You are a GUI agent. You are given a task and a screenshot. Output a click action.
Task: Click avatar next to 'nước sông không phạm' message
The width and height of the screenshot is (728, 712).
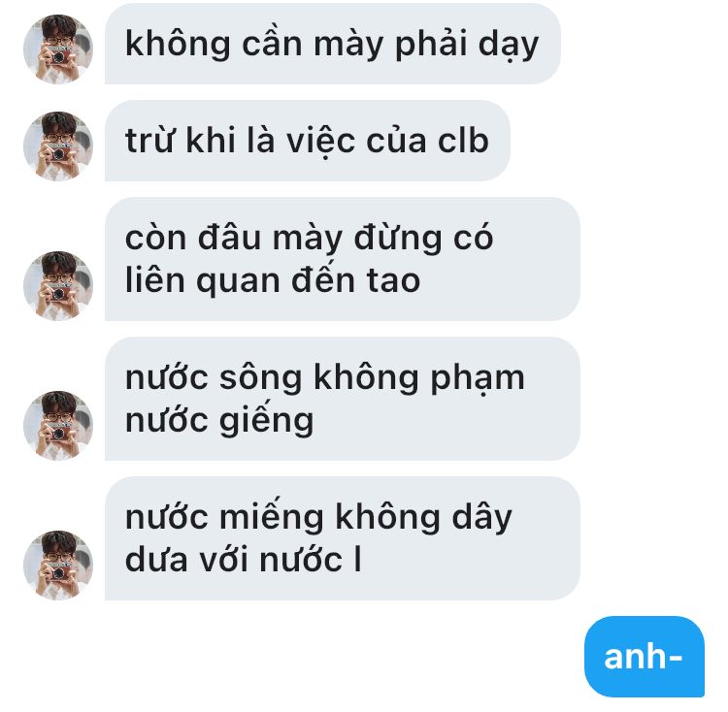58,425
